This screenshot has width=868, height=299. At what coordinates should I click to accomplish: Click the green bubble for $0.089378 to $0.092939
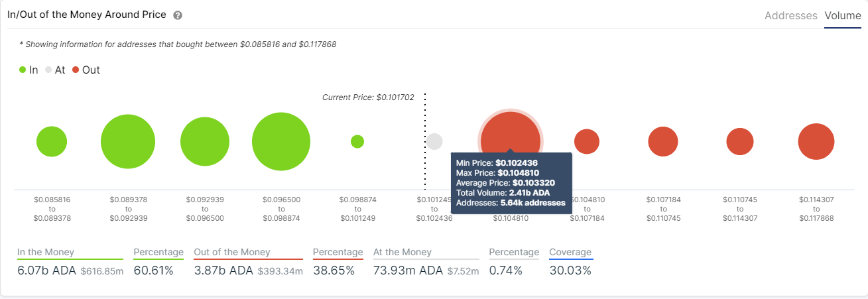coord(128,141)
